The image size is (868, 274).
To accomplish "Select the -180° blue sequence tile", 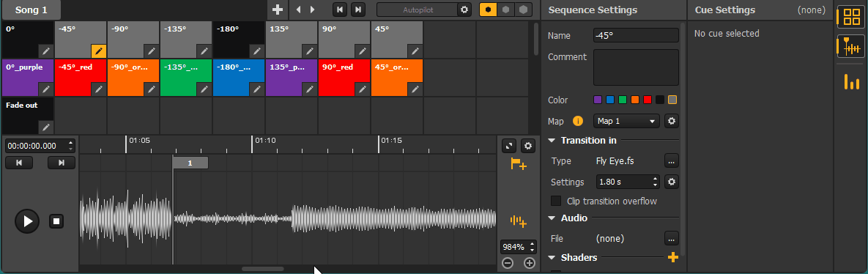I will 239,78.
